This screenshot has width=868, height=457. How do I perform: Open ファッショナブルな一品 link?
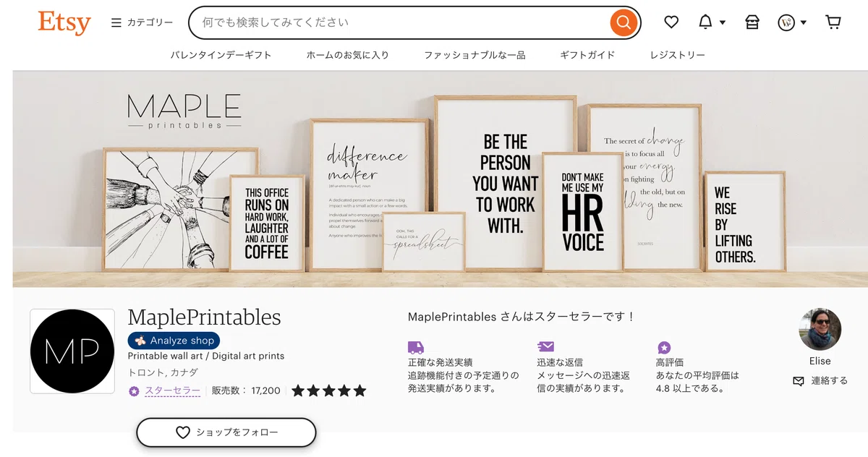tap(475, 55)
